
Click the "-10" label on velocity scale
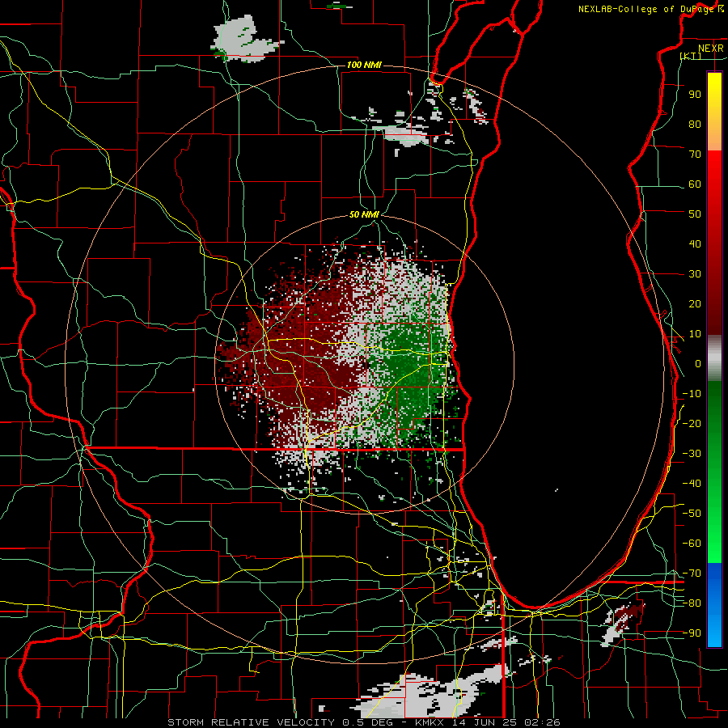point(692,394)
